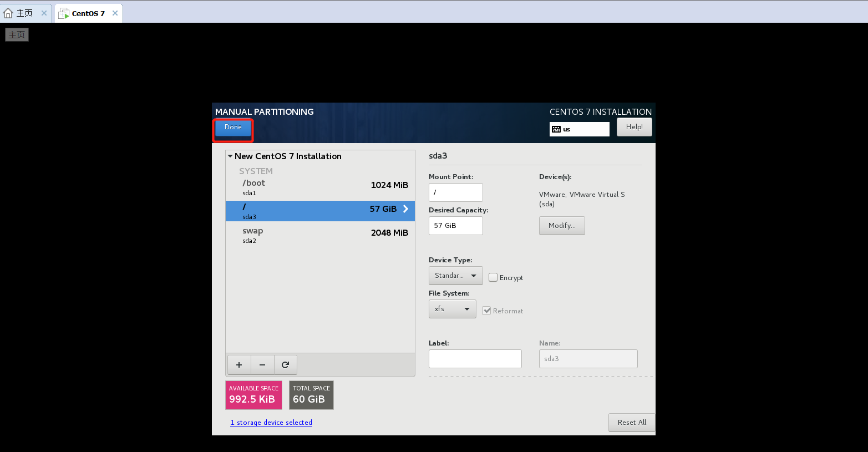The image size is (868, 452).
Task: Click the SYSTEM group heading
Action: (256, 171)
